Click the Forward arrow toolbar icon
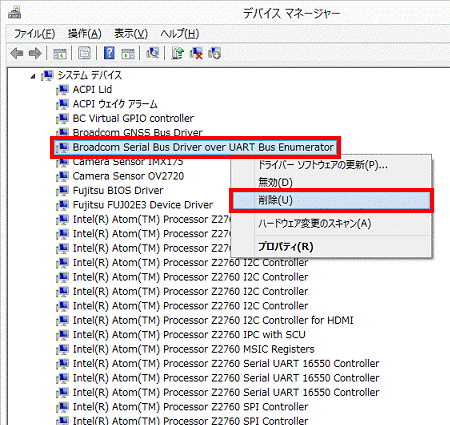 coord(35,53)
